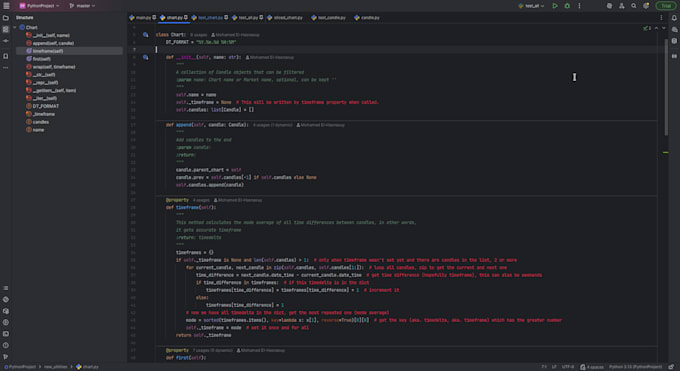The image size is (680, 371).
Task: Open the Services tool window icon
Action: point(6,322)
